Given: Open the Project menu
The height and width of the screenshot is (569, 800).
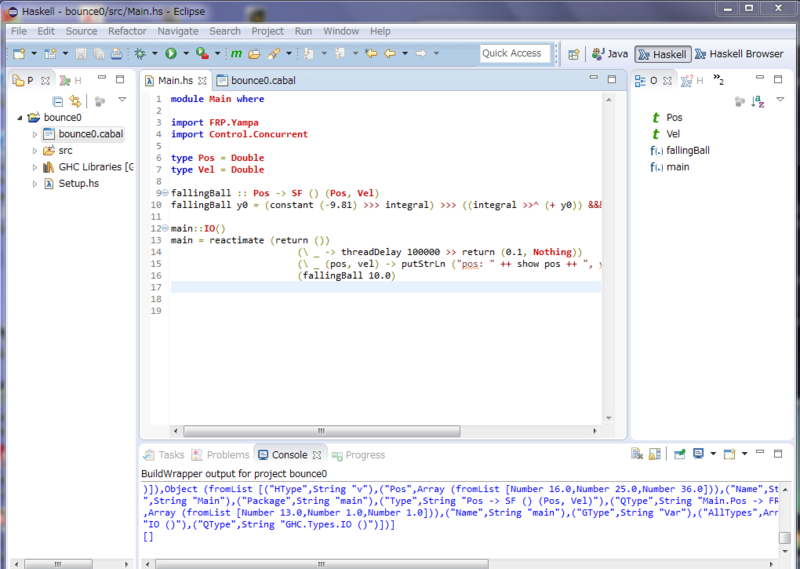Looking at the screenshot, I should point(267,31).
